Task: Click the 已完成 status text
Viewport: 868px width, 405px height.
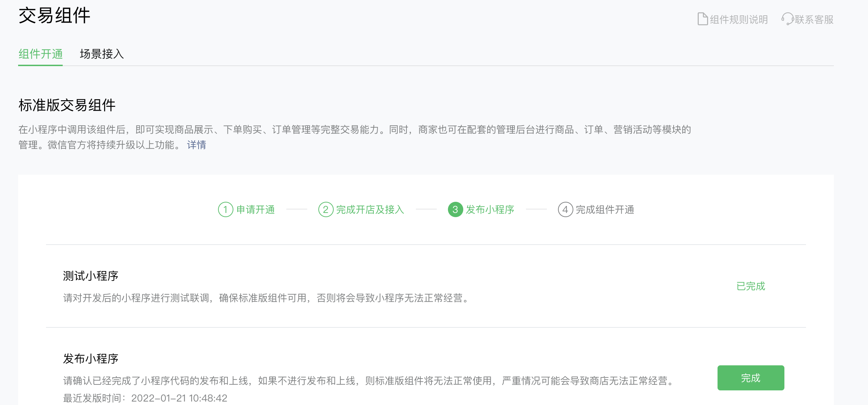Action: point(751,286)
